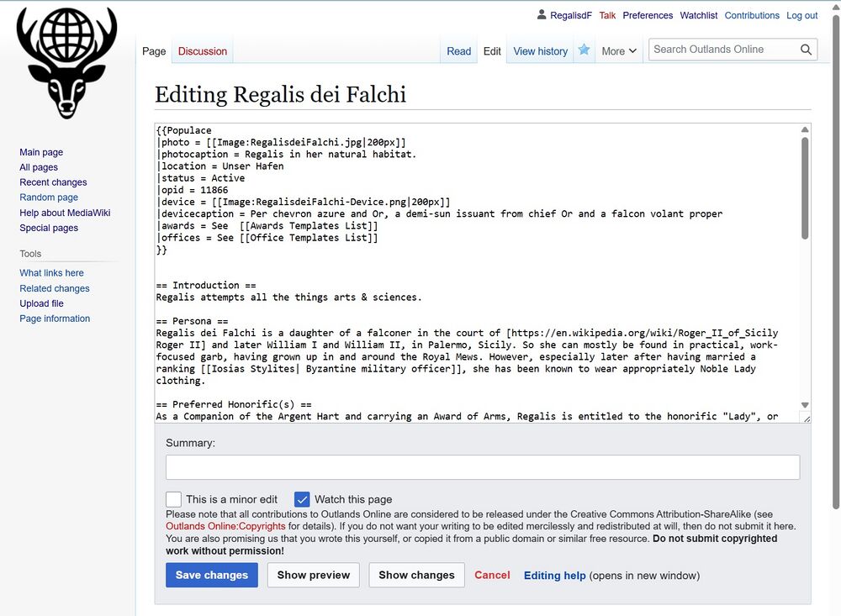Enable the minor edit checkbox
The width and height of the screenshot is (841, 616).
pyautogui.click(x=174, y=499)
